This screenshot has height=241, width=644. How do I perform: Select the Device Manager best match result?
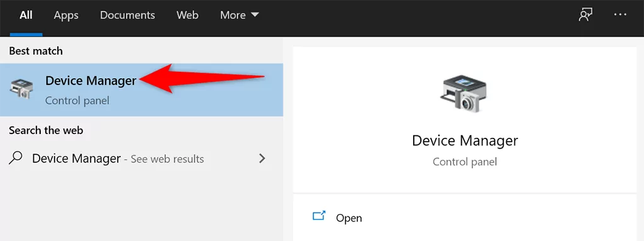pos(142,89)
